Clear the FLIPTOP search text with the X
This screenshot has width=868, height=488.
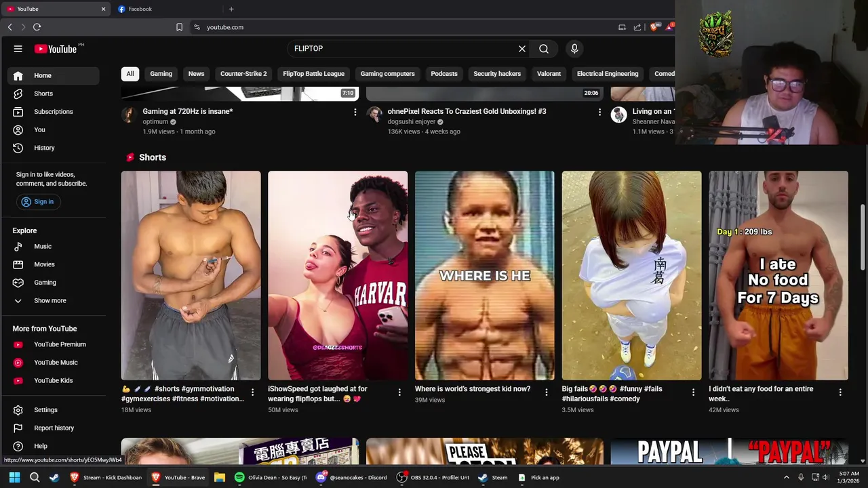click(x=522, y=49)
